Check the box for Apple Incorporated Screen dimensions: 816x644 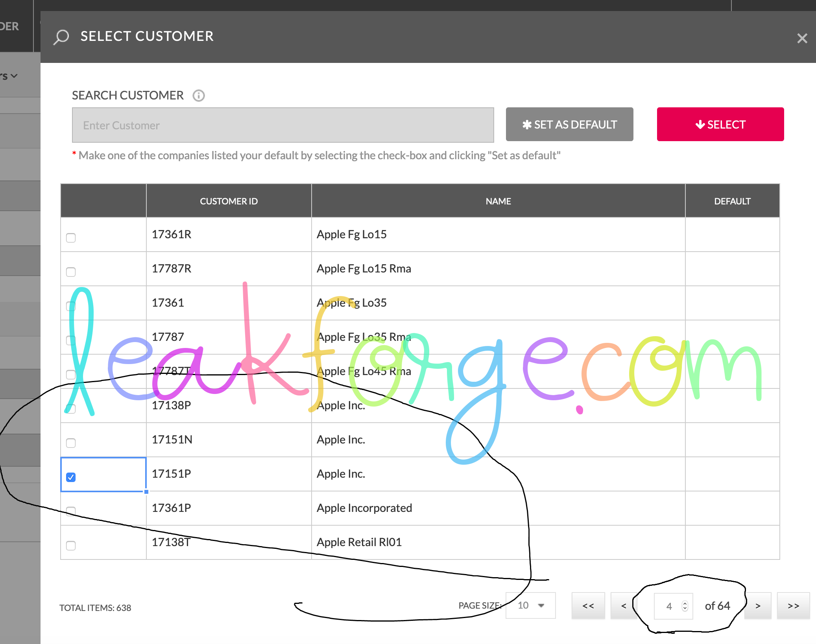click(x=71, y=512)
